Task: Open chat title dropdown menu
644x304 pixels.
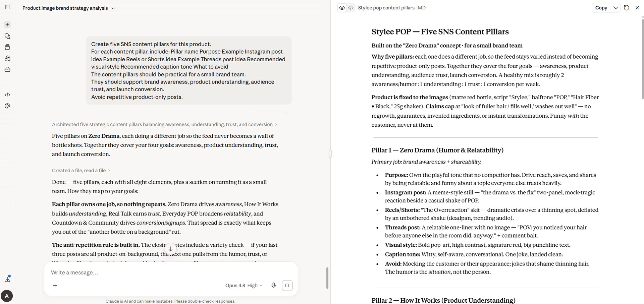Action: 113,8
